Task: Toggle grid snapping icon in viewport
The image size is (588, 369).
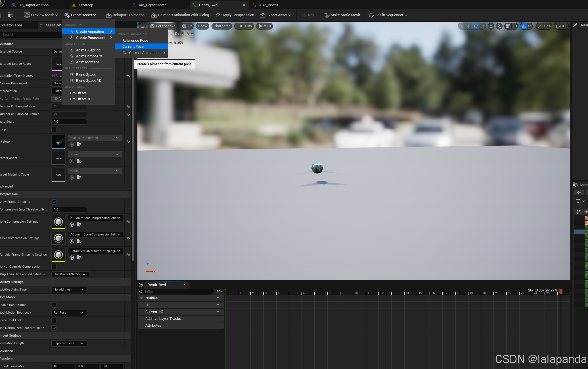Action: (x=508, y=26)
